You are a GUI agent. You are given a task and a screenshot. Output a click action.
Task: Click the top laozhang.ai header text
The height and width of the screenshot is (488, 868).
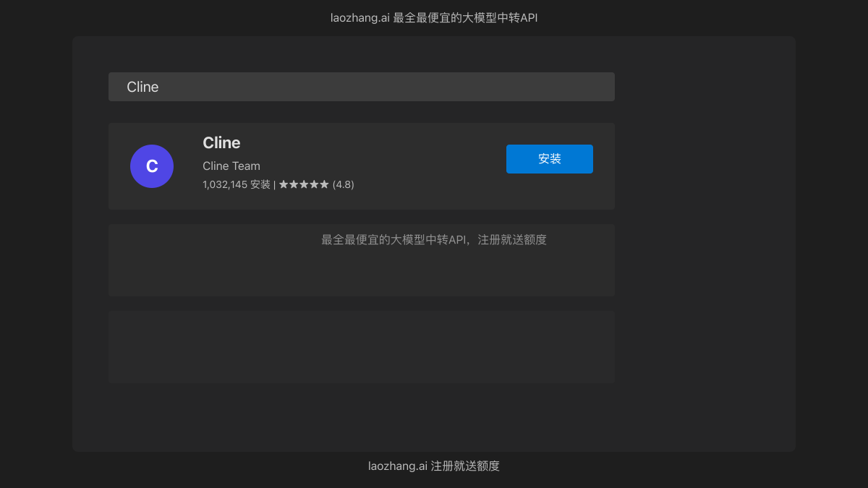coord(434,17)
